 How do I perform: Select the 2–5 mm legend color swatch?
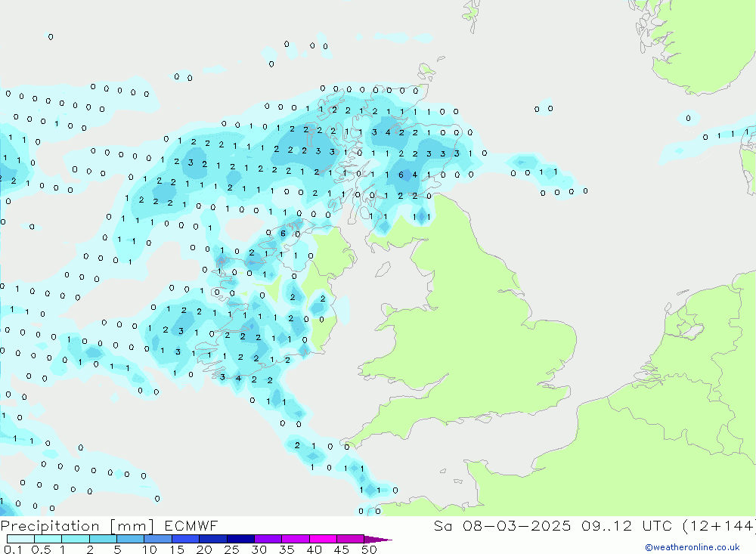coord(103,539)
